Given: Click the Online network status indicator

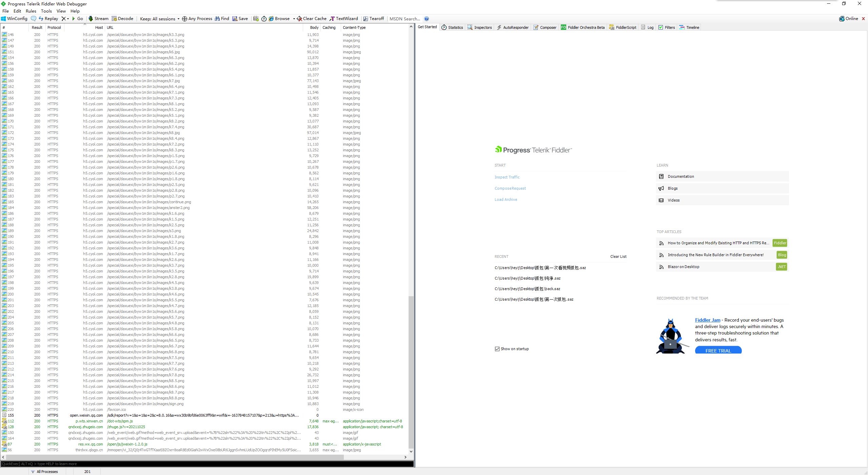Looking at the screenshot, I should [849, 19].
